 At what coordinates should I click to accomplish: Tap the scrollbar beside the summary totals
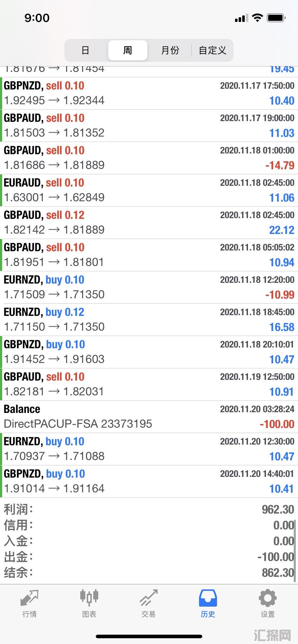pos(295,550)
